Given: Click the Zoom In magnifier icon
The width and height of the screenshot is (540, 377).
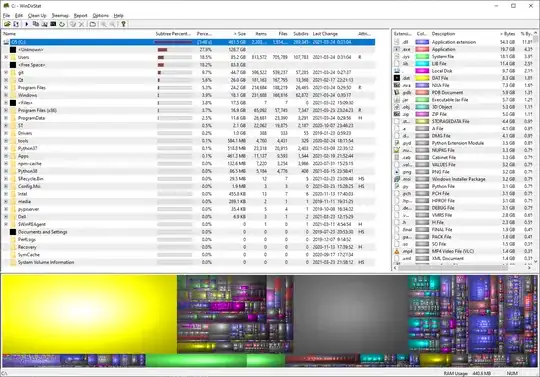Looking at the screenshot, I should point(103,24).
